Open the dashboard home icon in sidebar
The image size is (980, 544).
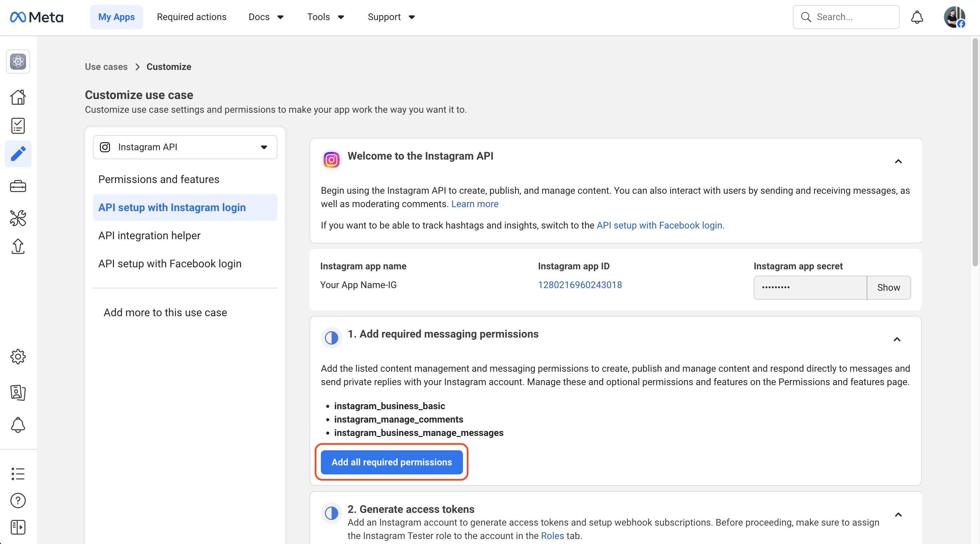point(18,97)
